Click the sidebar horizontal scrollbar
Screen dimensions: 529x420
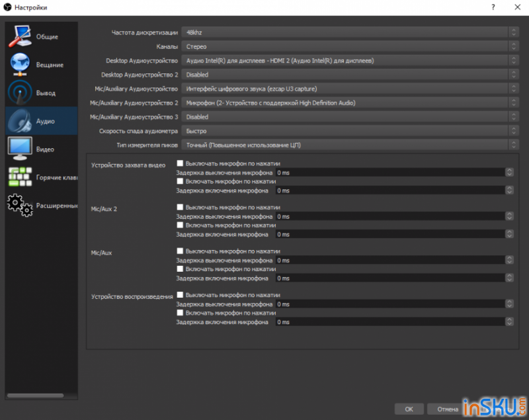click(36, 396)
